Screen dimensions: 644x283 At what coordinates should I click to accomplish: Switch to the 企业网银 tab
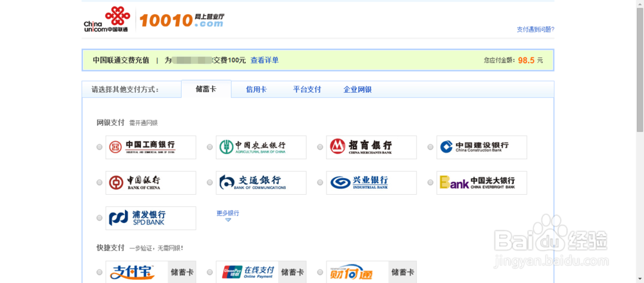(357, 89)
